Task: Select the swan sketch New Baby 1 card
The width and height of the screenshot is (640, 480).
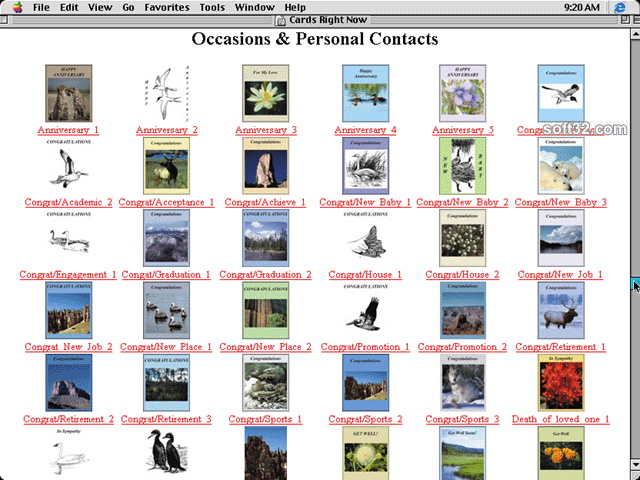Action: [366, 166]
